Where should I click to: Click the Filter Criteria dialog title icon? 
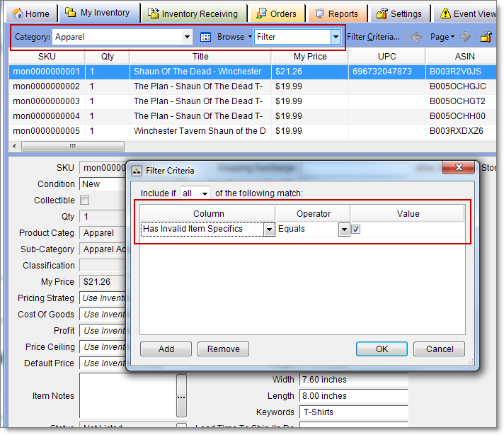pyautogui.click(x=137, y=170)
